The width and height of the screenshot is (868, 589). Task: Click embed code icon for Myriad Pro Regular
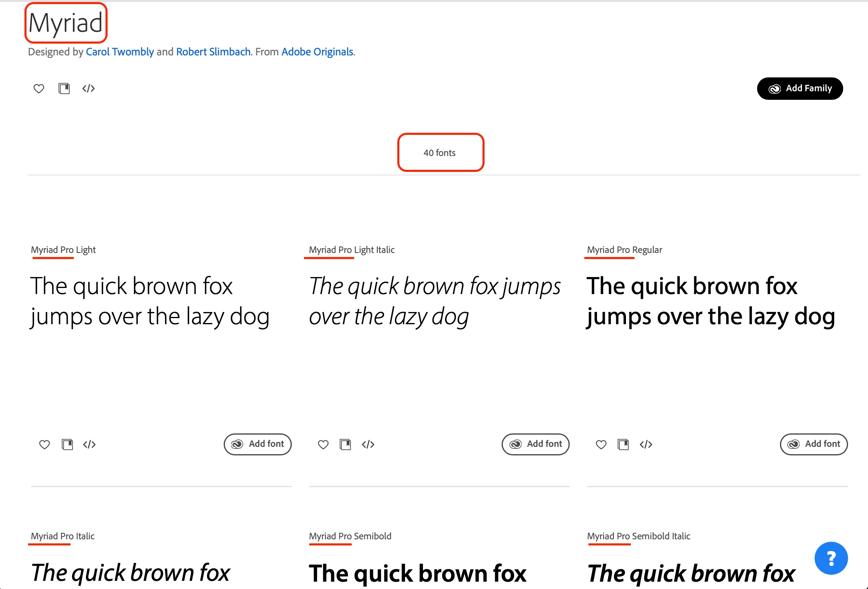coord(646,444)
